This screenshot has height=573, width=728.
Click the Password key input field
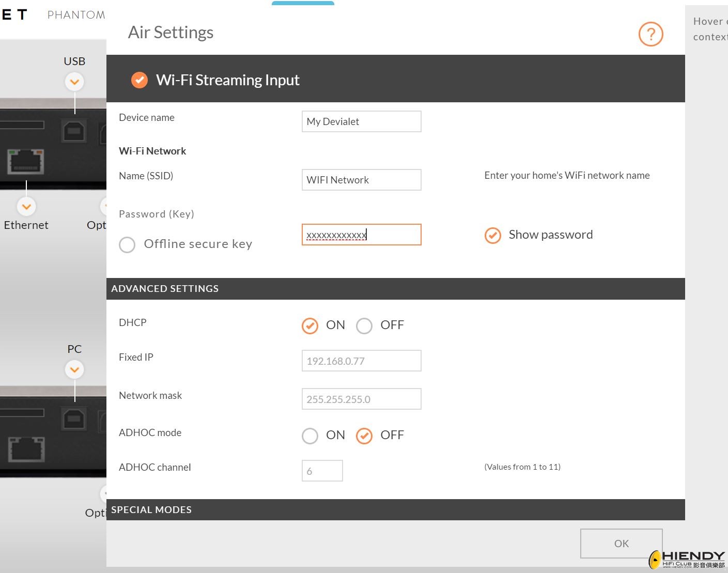tap(361, 235)
